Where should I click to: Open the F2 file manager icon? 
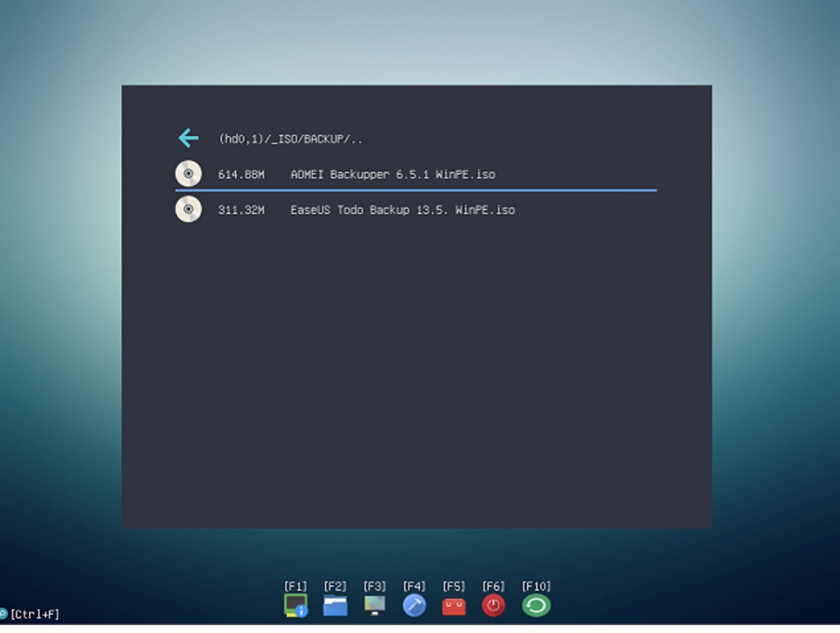click(335, 605)
